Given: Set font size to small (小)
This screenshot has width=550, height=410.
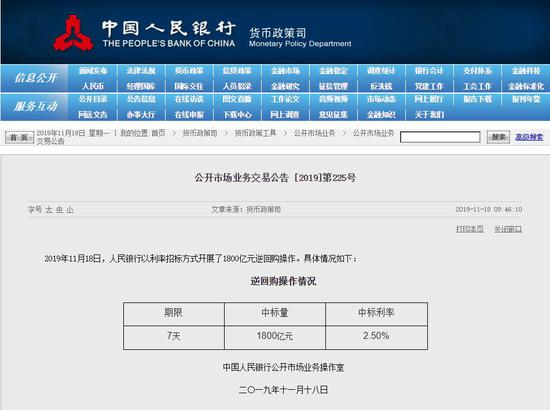Looking at the screenshot, I should pos(70,210).
